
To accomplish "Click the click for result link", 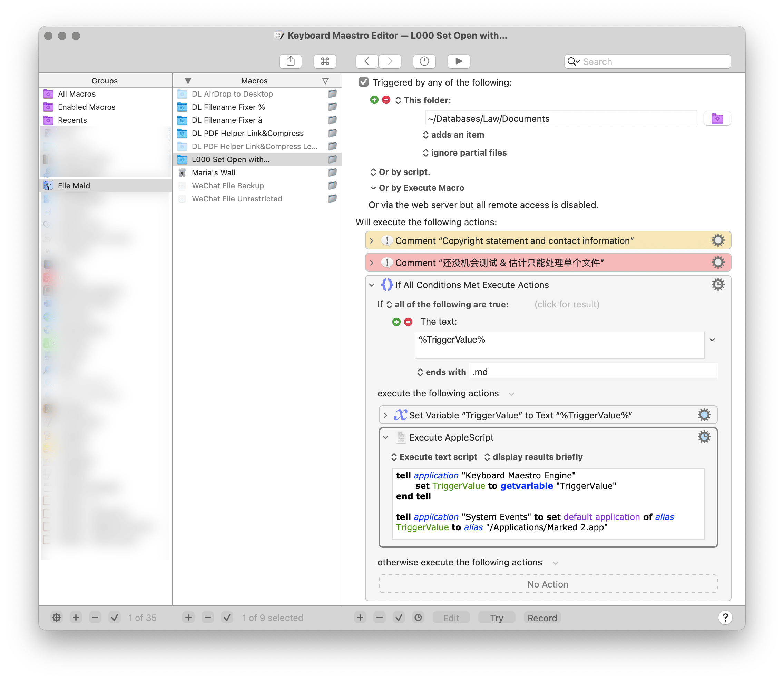I will click(567, 304).
